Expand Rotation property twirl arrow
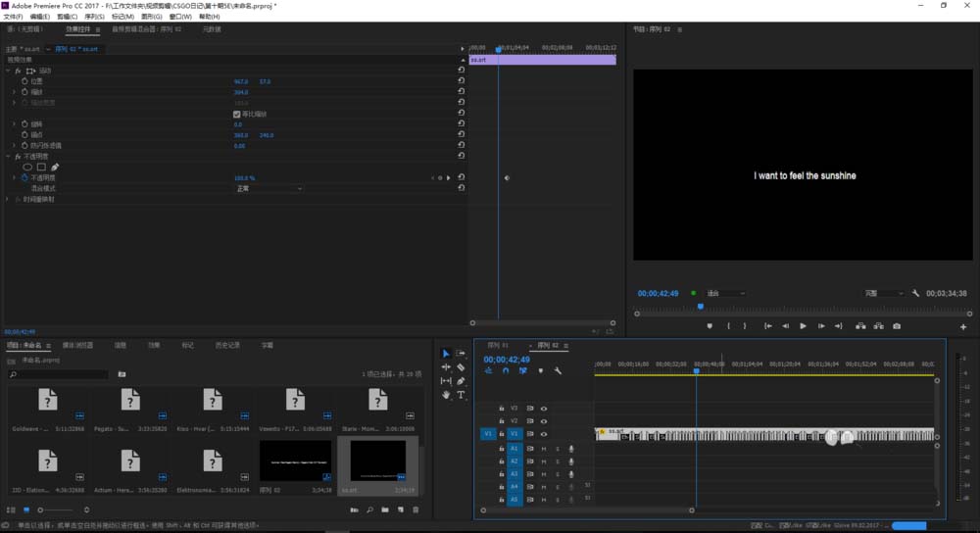This screenshot has width=980, height=533. (15, 123)
